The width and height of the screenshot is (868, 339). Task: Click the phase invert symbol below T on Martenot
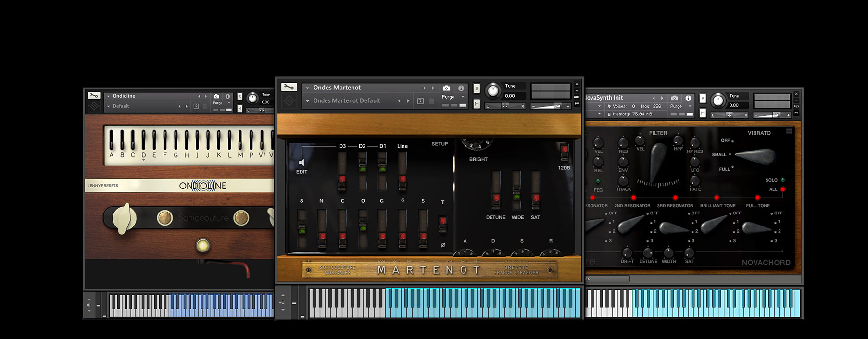443,245
